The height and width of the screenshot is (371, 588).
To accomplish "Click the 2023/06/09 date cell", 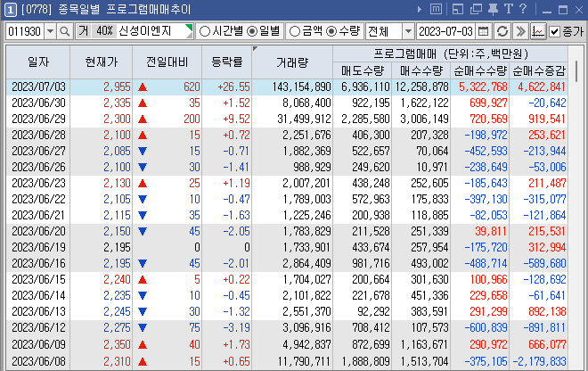I will (38, 344).
